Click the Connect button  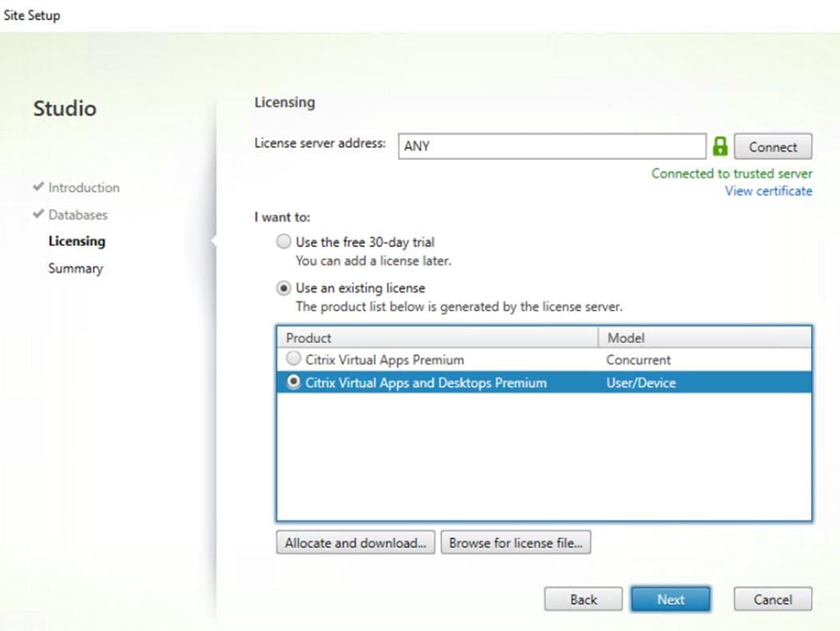pos(773,147)
